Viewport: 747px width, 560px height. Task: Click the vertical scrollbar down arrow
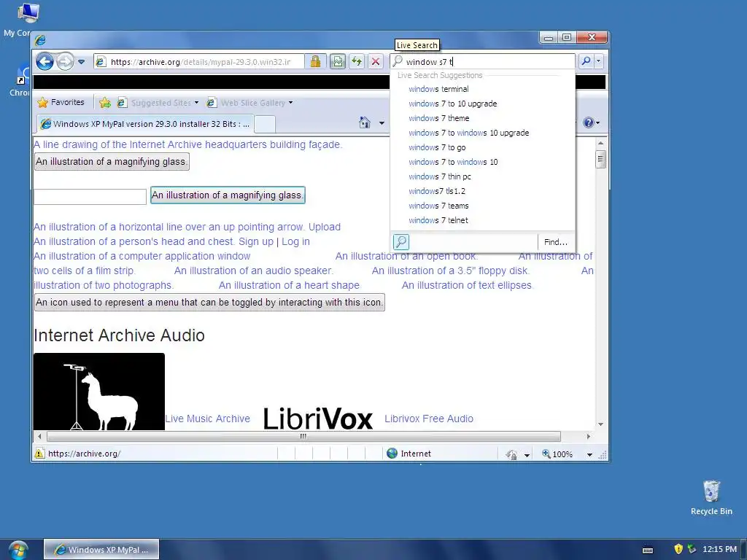[x=601, y=424]
